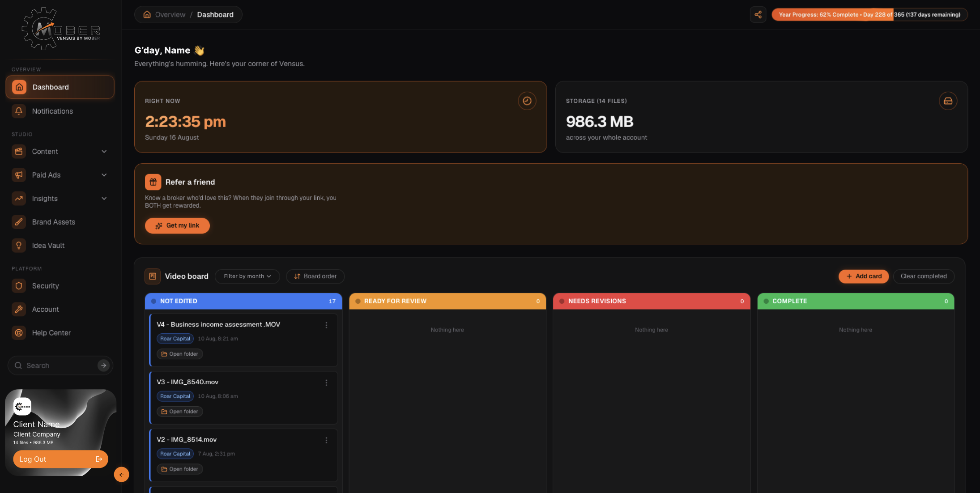Screen dimensions: 980x493
Task: Open folder for V4 Business income assessment
Action: point(180,354)
